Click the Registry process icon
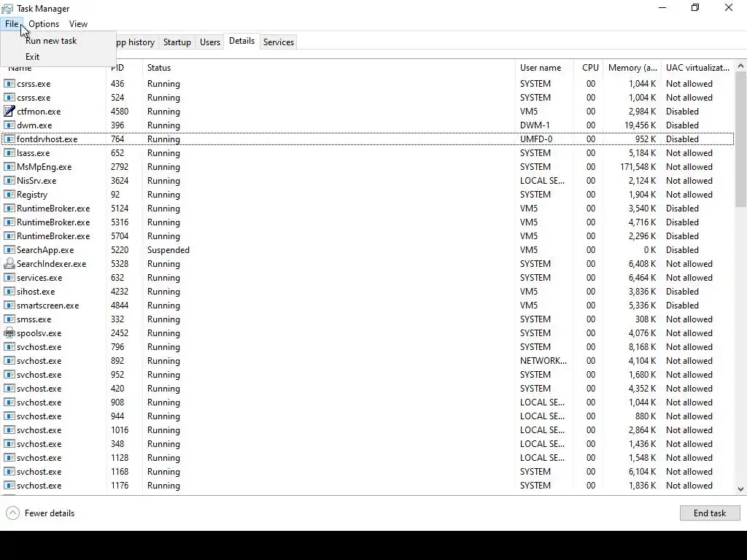 click(9, 194)
